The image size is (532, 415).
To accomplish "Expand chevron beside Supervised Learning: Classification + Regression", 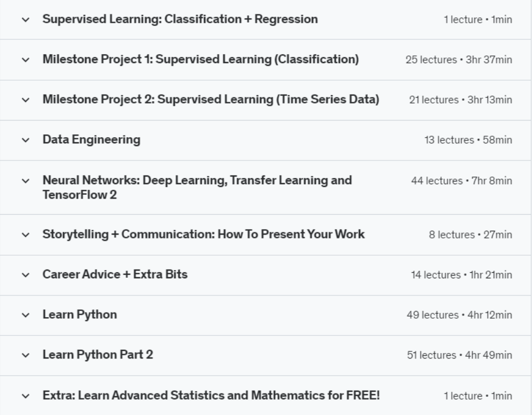I will pos(24,19).
